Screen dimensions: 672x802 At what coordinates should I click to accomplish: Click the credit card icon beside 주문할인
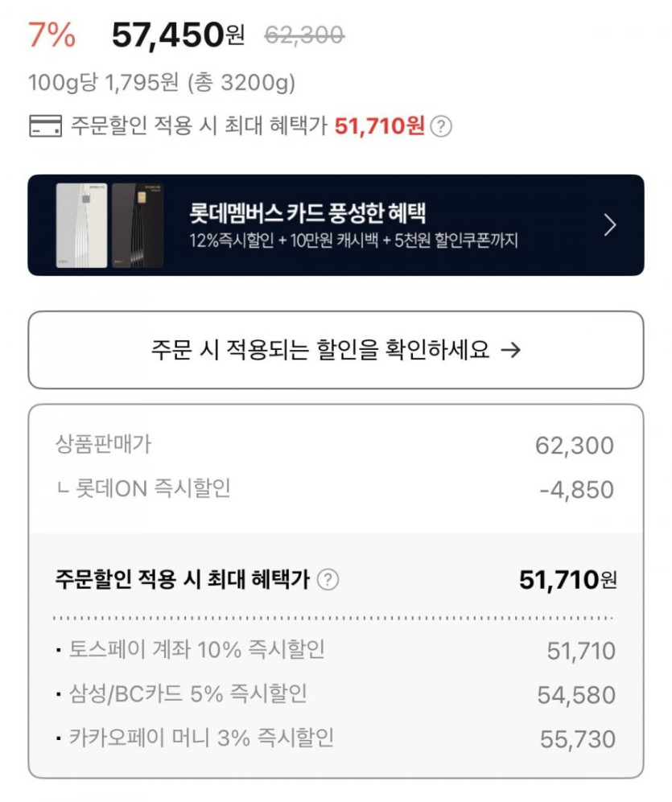click(x=45, y=126)
